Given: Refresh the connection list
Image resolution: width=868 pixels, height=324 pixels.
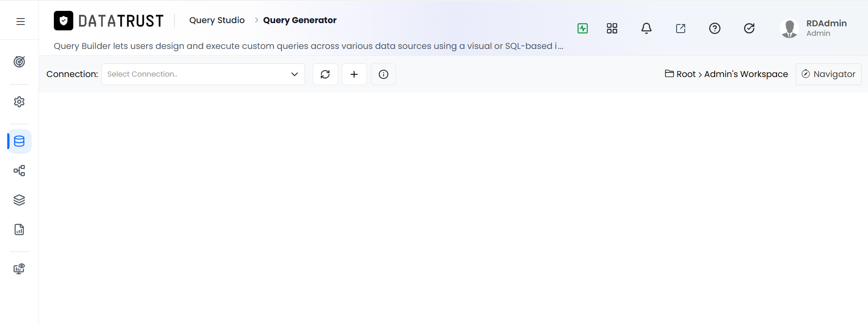Looking at the screenshot, I should pyautogui.click(x=325, y=74).
